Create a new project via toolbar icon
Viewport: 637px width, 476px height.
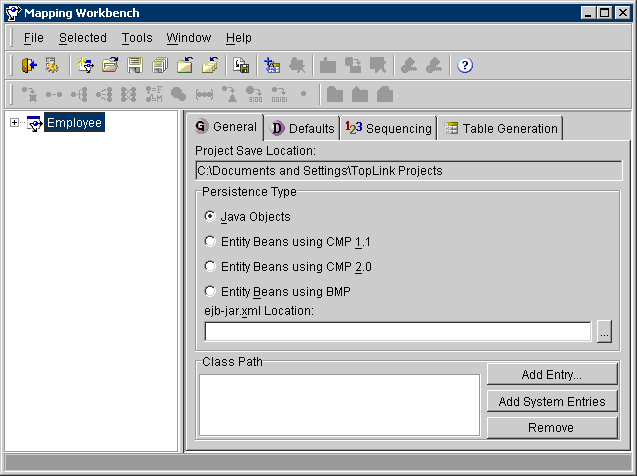pos(86,65)
